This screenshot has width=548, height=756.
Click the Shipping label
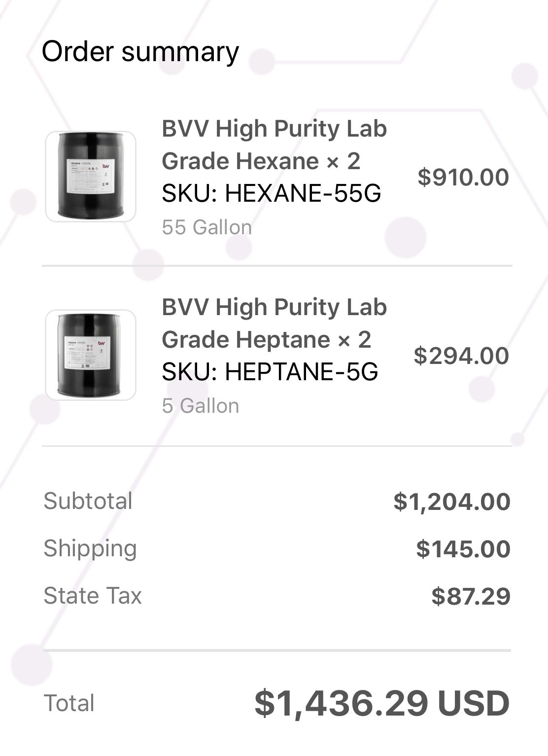[x=90, y=548]
